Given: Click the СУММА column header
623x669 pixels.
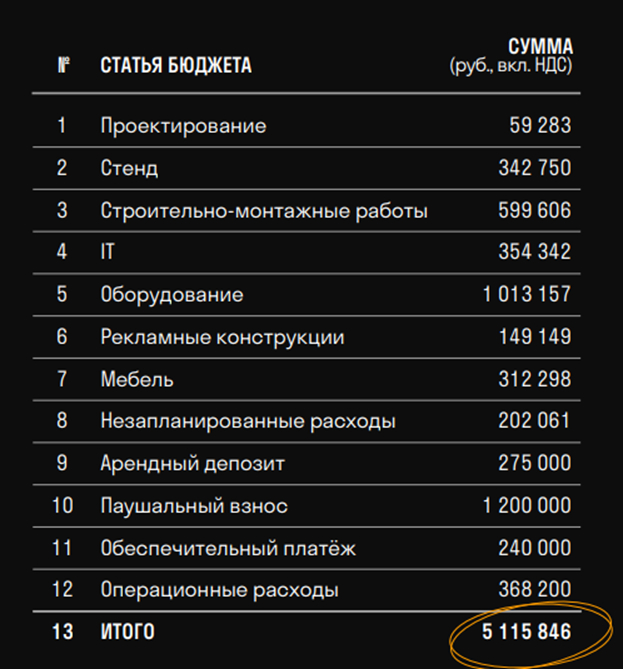Looking at the screenshot, I should (540, 46).
